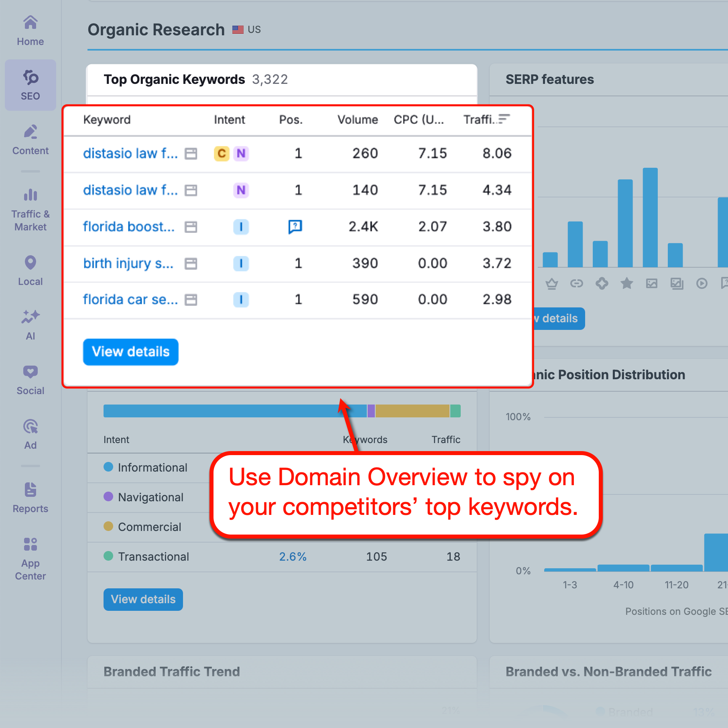
Task: Click the star reviews icon under SERP features
Action: pyautogui.click(x=626, y=284)
